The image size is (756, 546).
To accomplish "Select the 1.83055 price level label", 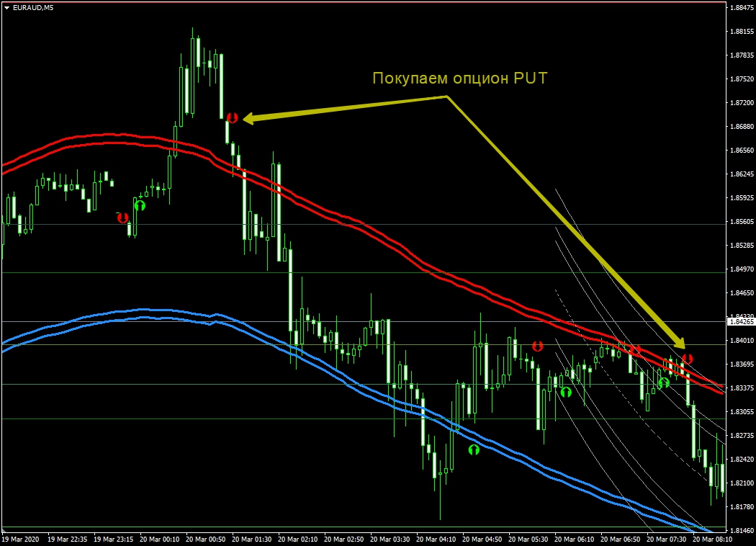I will [741, 412].
